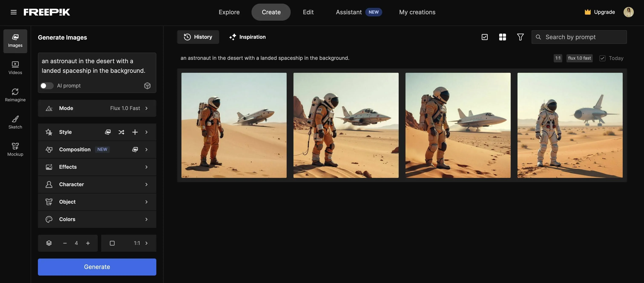Image resolution: width=644 pixels, height=283 pixels.
Task: Toggle the AI prompt switch
Action: [47, 86]
